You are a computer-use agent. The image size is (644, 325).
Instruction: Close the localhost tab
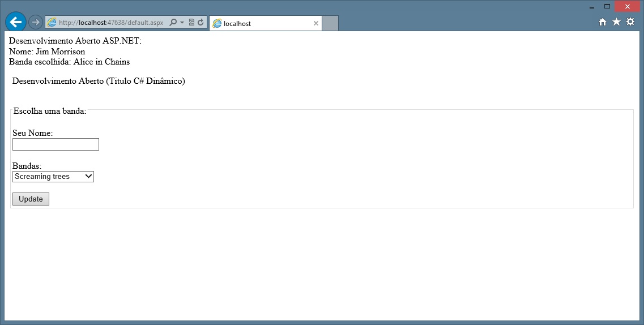pos(315,23)
